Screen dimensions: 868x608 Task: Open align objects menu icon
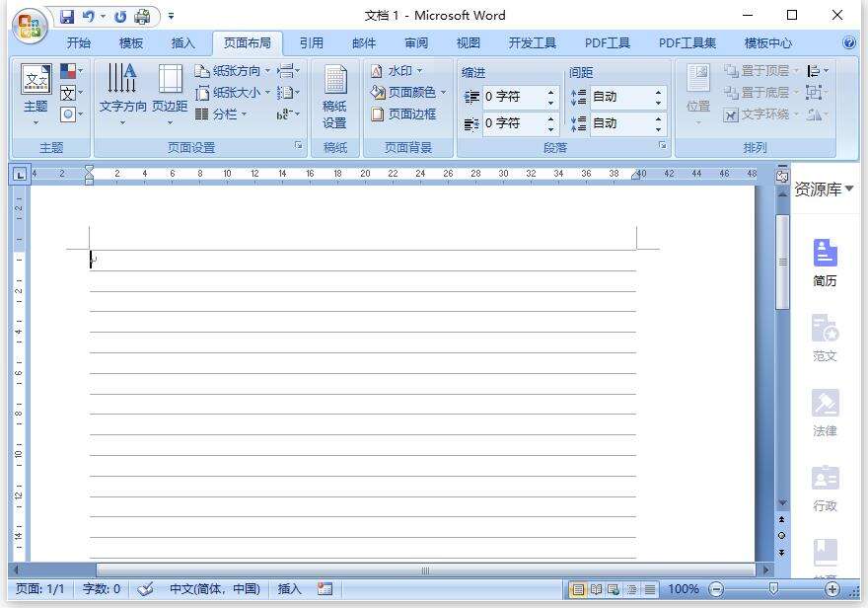[817, 71]
